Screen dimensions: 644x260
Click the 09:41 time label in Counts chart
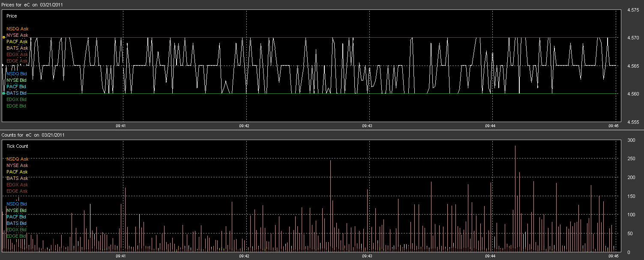click(121, 256)
